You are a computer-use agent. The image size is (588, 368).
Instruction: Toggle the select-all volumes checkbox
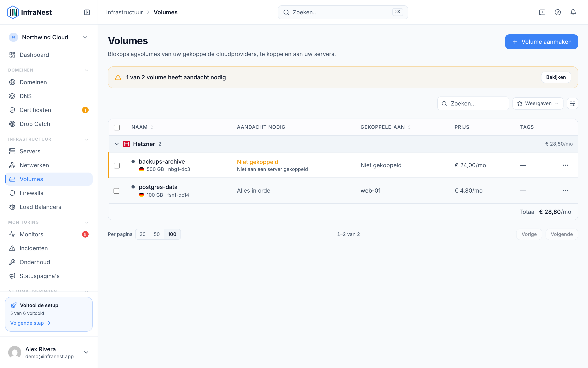117,127
